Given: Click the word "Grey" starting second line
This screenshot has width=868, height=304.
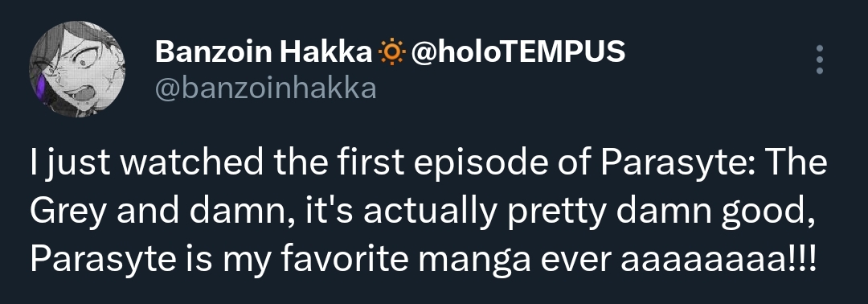Looking at the screenshot, I should tap(65, 212).
